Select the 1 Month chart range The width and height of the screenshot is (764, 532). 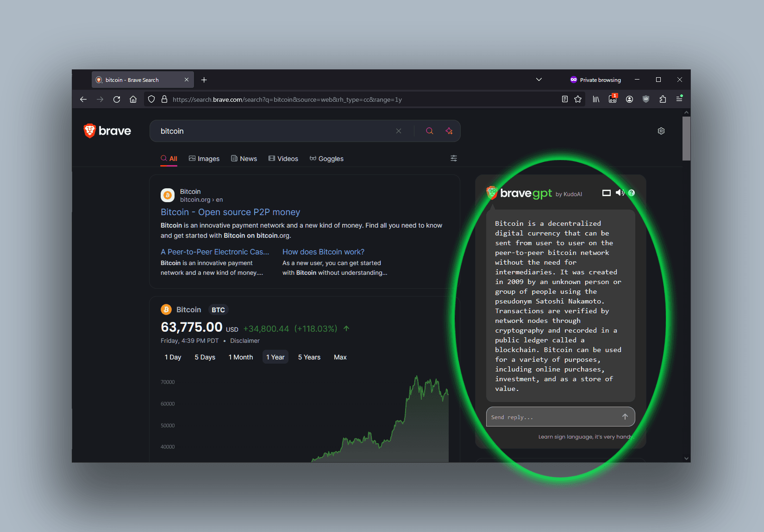click(241, 357)
